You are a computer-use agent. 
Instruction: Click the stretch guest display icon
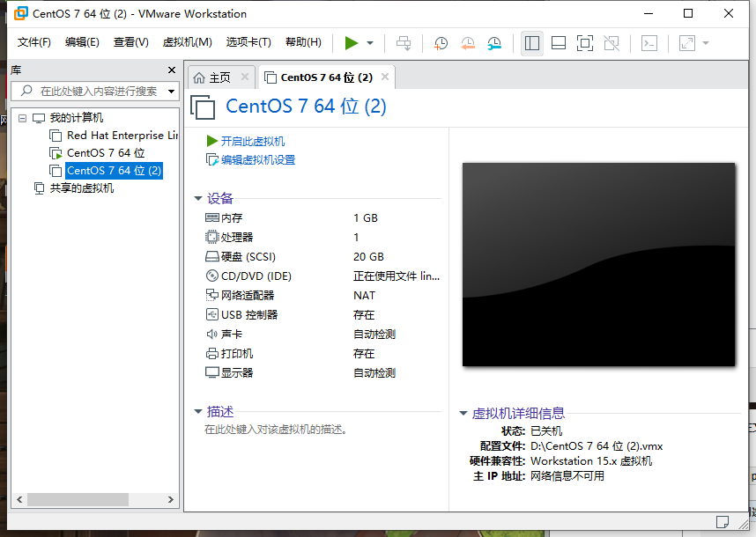(687, 43)
